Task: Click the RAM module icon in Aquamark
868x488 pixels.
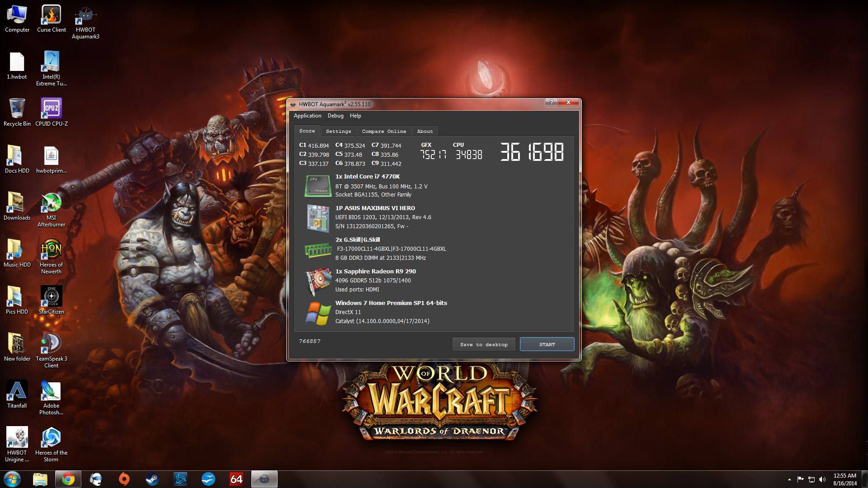Action: 318,250
